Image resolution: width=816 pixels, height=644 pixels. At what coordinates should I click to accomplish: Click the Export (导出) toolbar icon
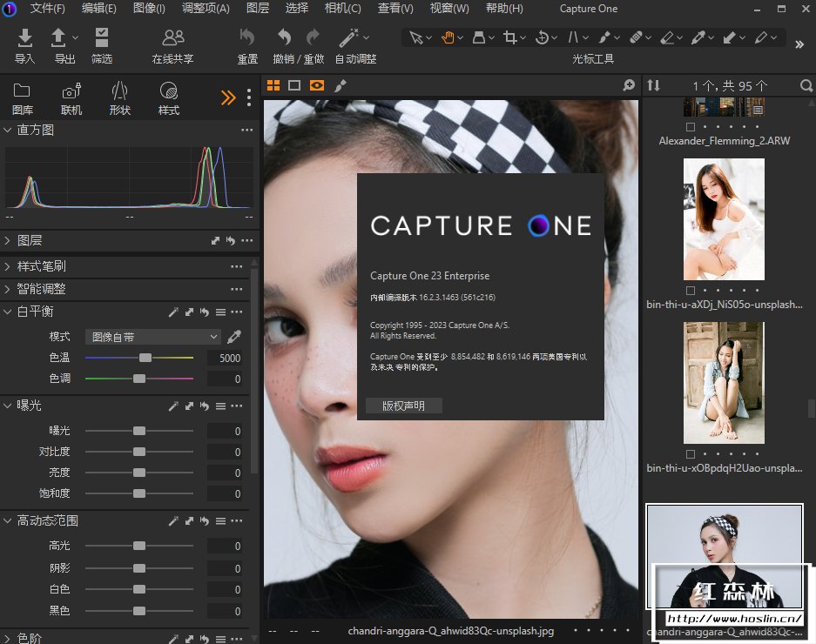59,37
